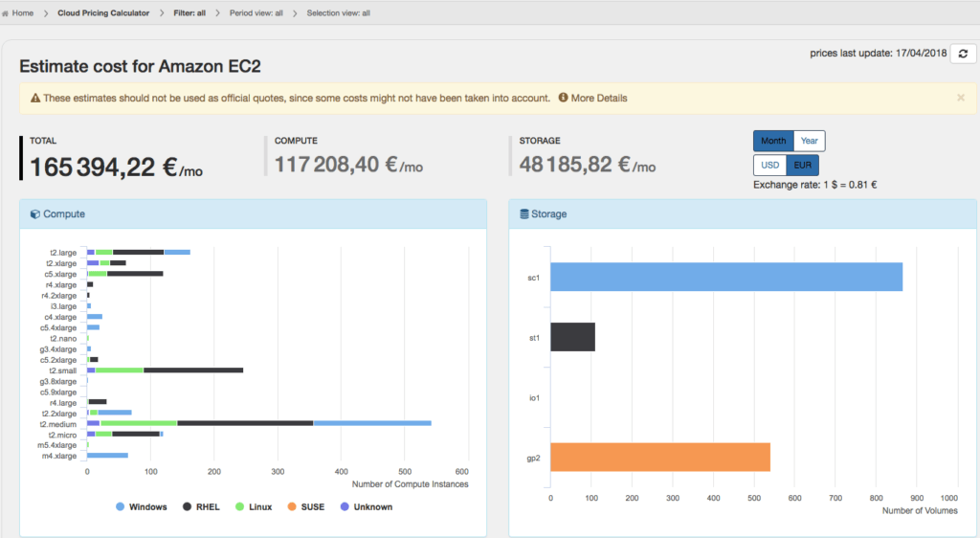Click the st1 storage bar
Viewport: 980px width, 538px height.
572,337
